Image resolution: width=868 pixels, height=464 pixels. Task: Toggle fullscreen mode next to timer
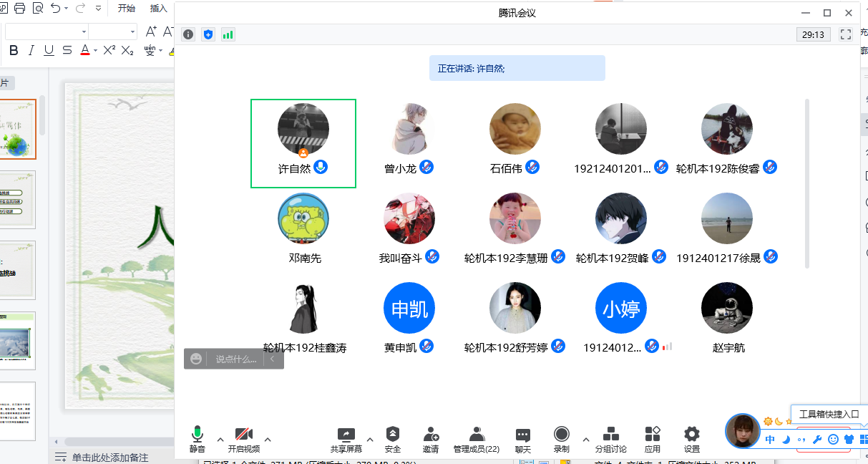(845, 34)
